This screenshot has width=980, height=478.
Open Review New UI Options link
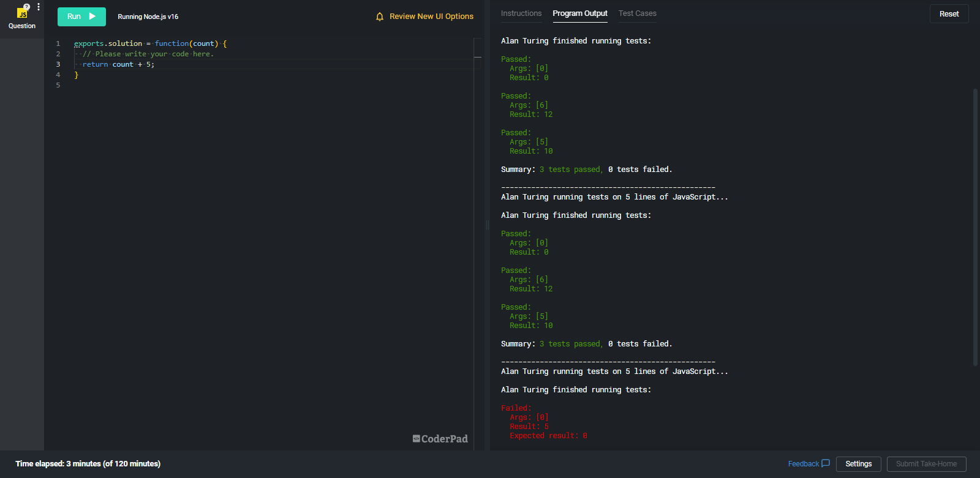coord(431,17)
